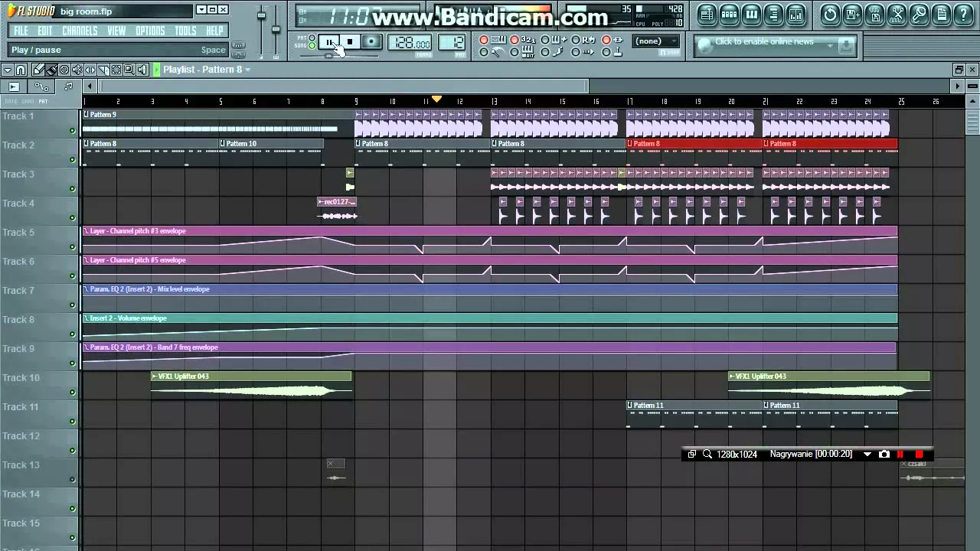Switch to Pattern mode

[x=312, y=37]
